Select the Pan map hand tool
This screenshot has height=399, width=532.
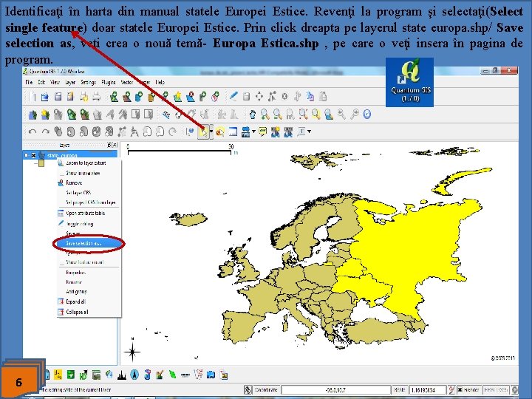(x=252, y=115)
